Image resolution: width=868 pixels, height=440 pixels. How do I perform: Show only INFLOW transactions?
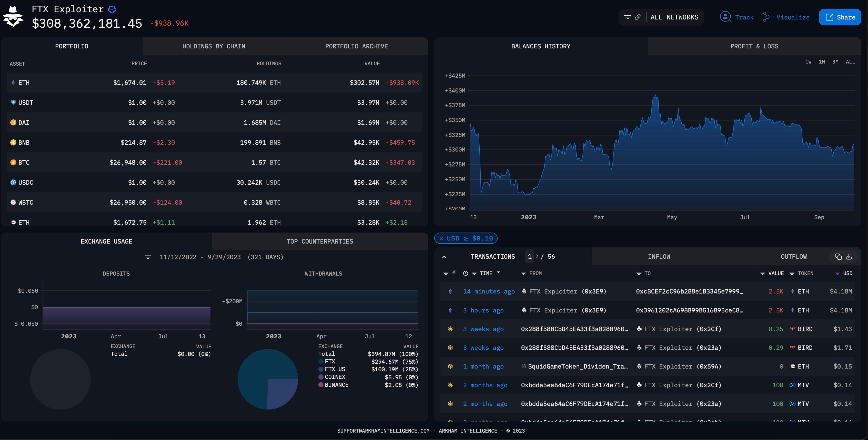[659, 257]
